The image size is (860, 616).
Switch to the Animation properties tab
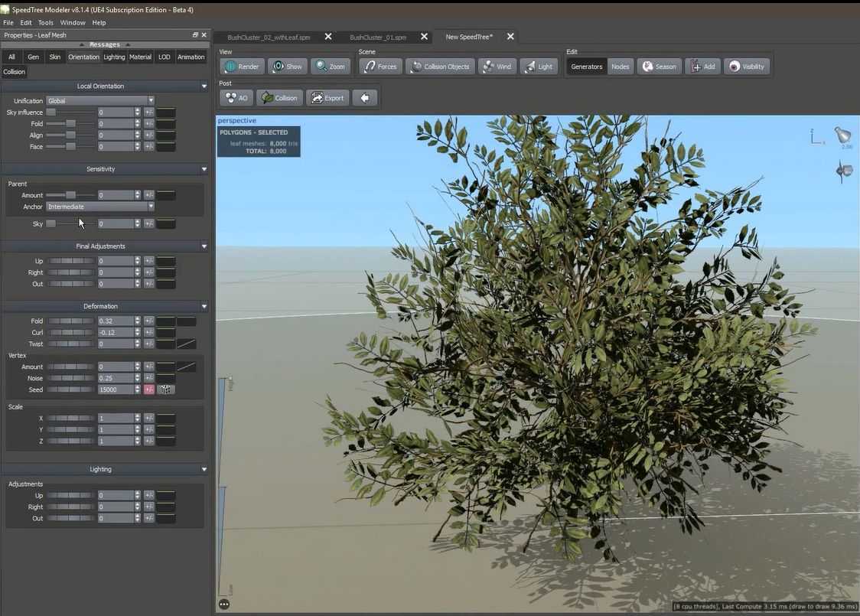(x=191, y=57)
